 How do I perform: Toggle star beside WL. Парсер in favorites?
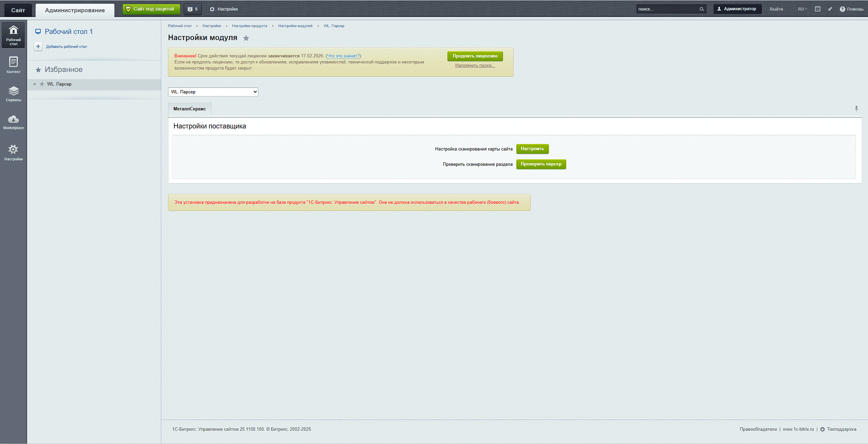point(42,84)
